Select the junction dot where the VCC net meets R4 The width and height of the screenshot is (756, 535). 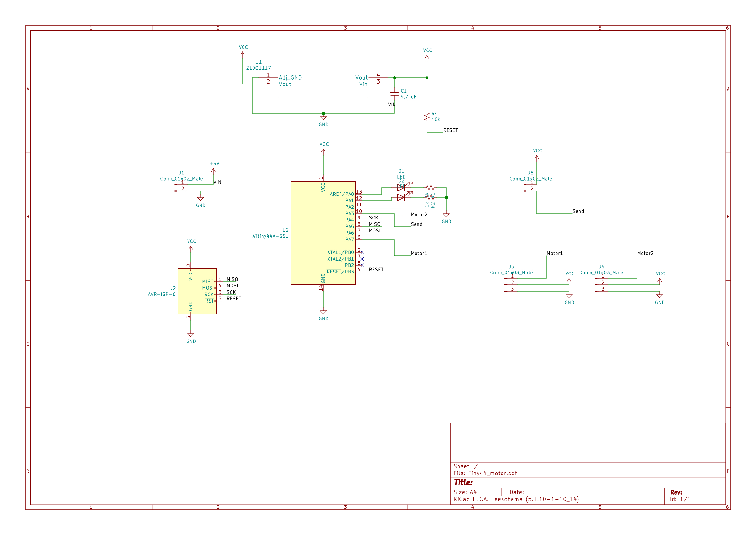point(427,78)
